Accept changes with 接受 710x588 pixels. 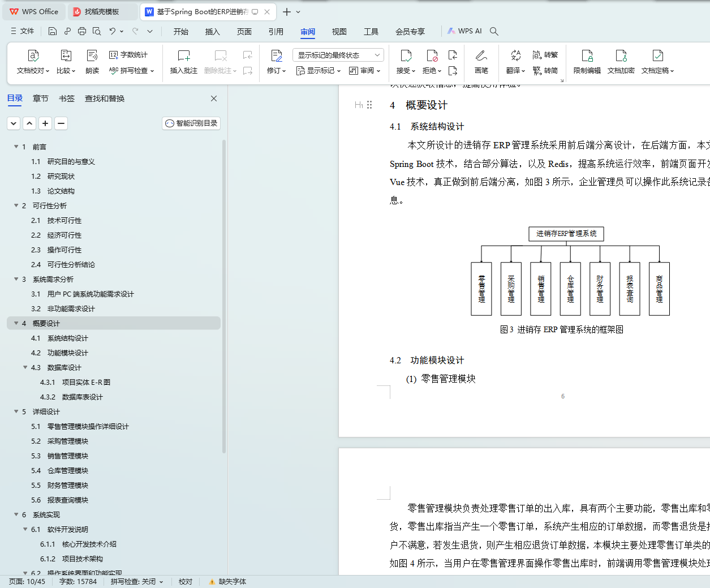(406, 62)
